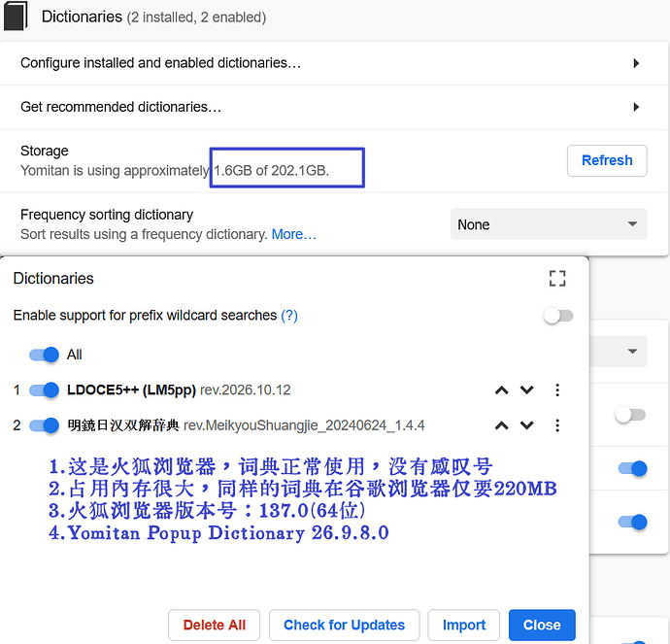This screenshot has width=670, height=644.
Task: Click the rev.MeikyouShuangjie_20240624_1.4.4 text
Action: click(304, 425)
